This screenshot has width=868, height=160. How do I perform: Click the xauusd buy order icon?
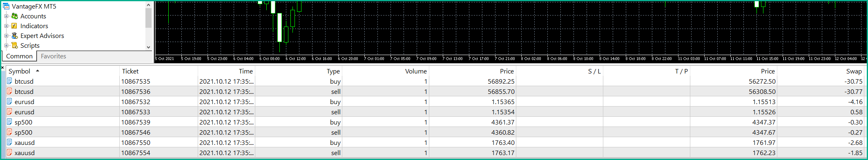click(x=10, y=142)
